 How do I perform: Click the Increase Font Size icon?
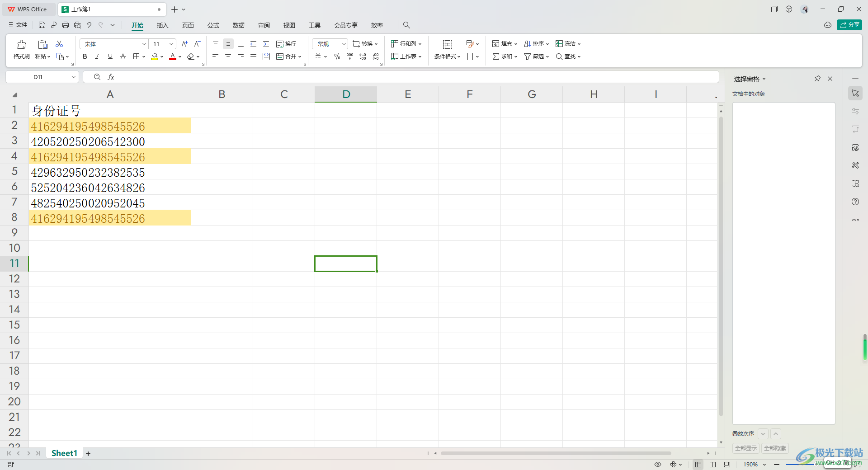[x=184, y=44]
